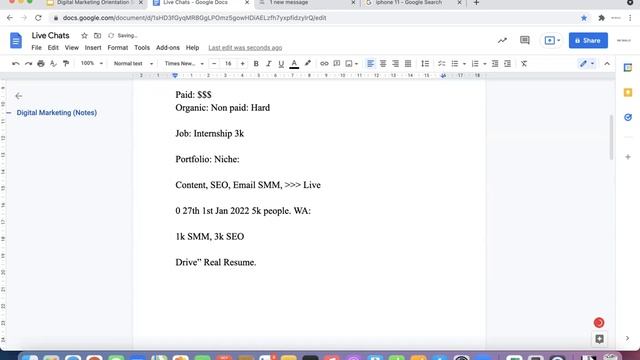
Task: Hide the menus with the up chevron
Action: coord(607,64)
